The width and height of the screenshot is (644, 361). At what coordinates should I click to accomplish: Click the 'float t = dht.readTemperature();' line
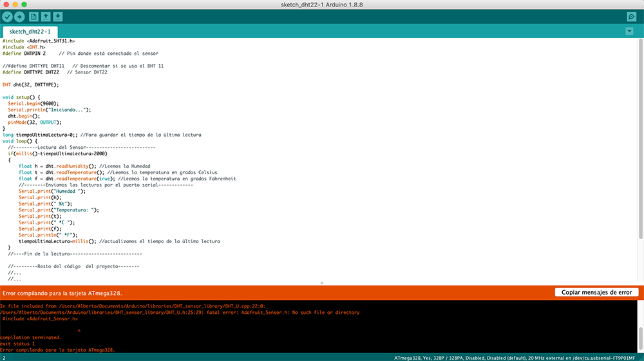pyautogui.click(x=118, y=172)
